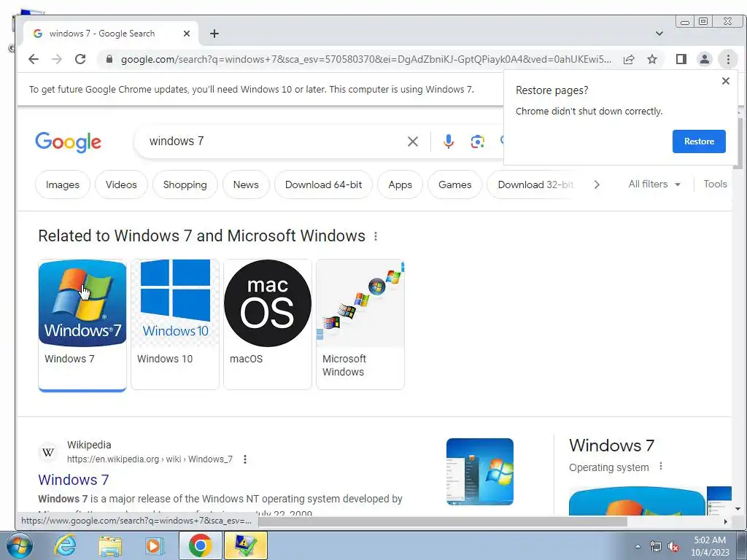Share this page with the share icon
Screen dimensions: 747x560
coord(629,59)
